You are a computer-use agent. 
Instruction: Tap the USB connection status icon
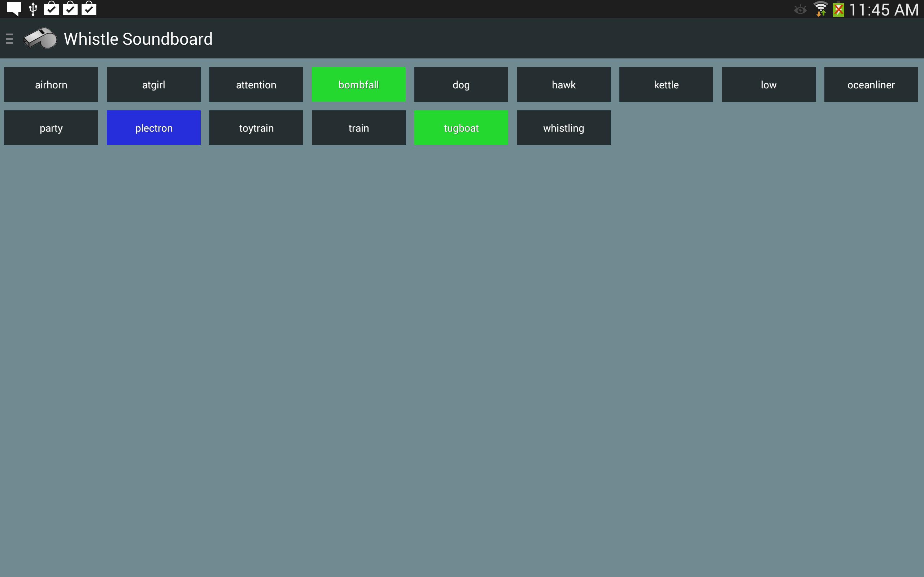[x=32, y=8]
